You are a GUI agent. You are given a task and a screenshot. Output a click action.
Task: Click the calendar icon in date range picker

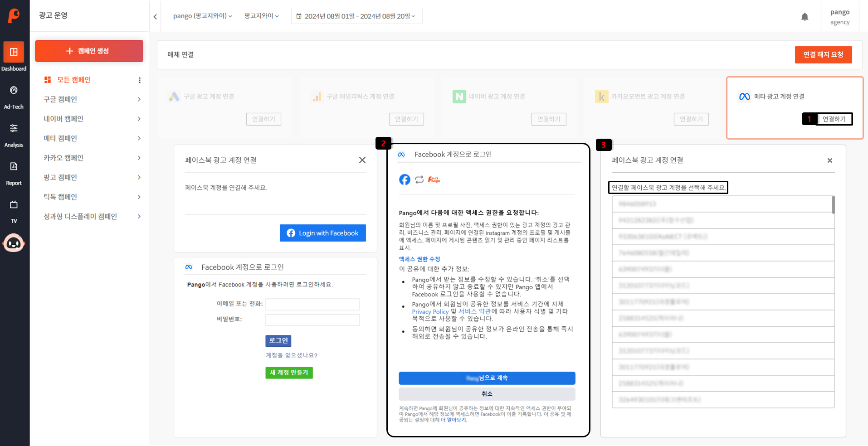[x=299, y=16]
